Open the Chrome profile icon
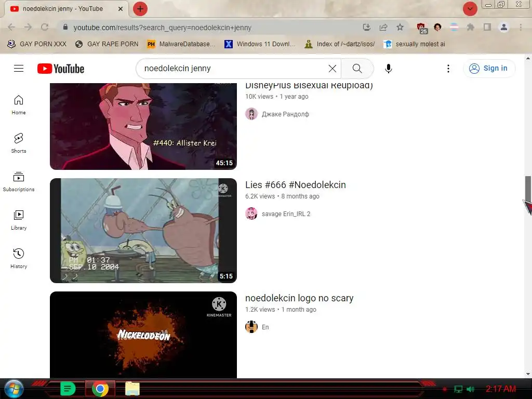This screenshot has height=399, width=532. 504,27
